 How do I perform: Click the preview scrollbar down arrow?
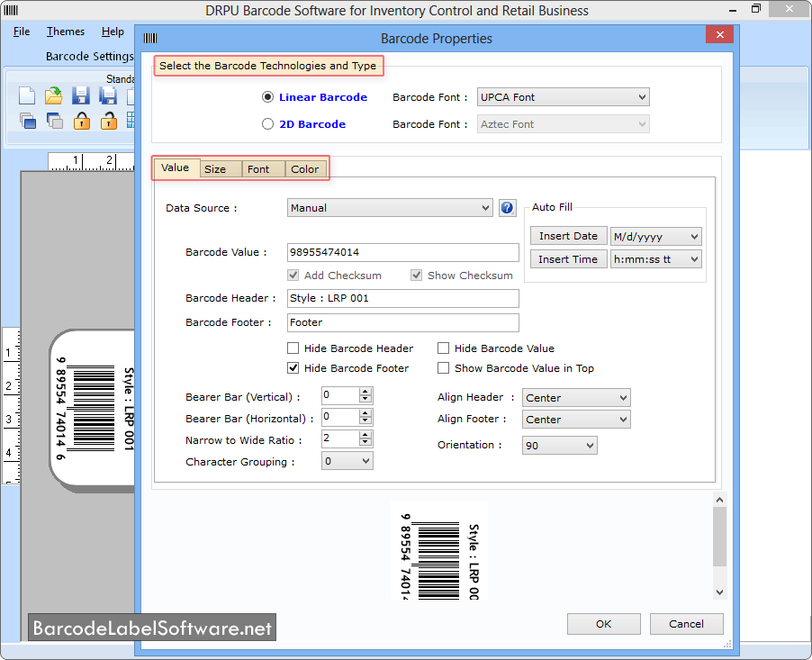[719, 592]
